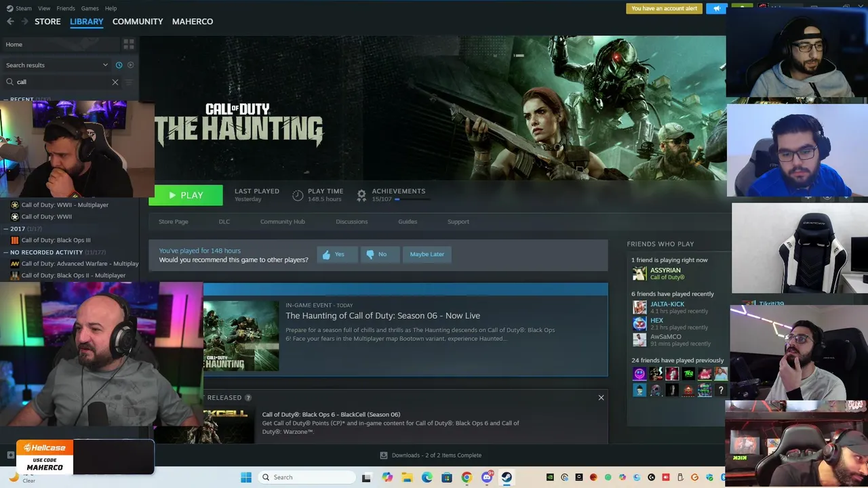868x488 pixels.
Task: Open the Windows Start menu
Action: pos(245,477)
